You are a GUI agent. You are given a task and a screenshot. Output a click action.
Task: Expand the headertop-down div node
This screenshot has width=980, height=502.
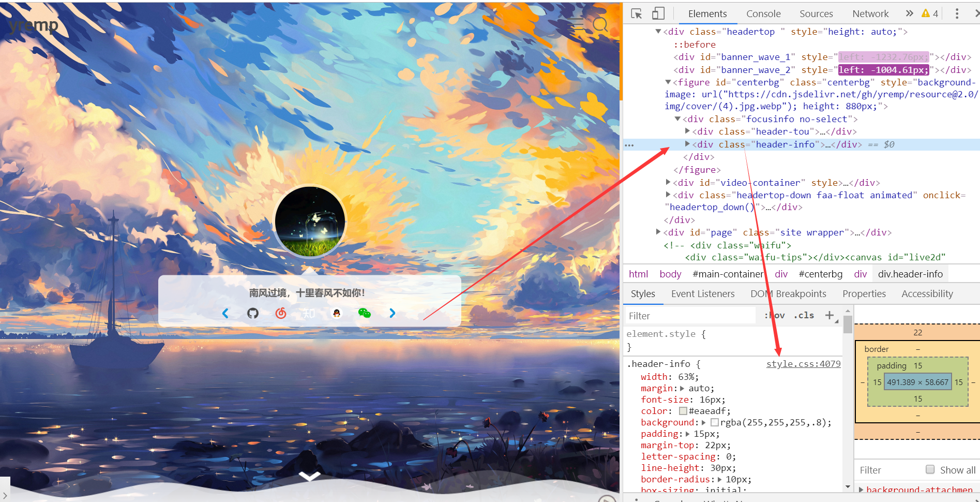click(x=668, y=195)
